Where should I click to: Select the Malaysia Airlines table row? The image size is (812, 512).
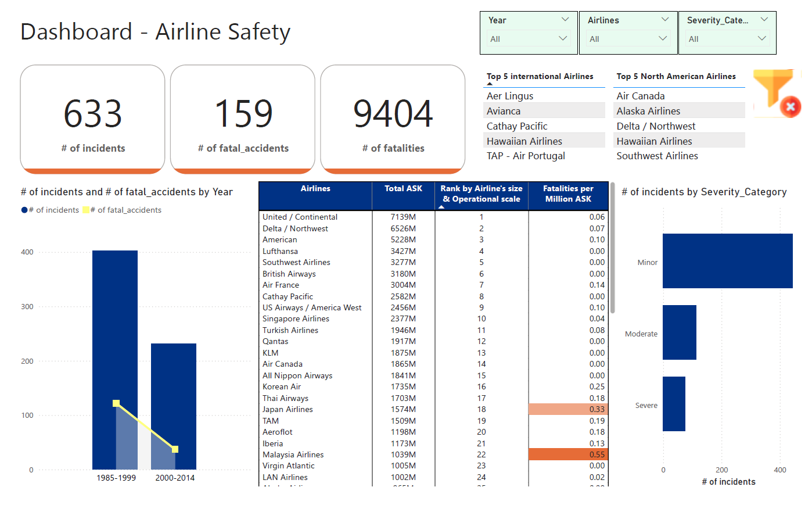pos(293,454)
